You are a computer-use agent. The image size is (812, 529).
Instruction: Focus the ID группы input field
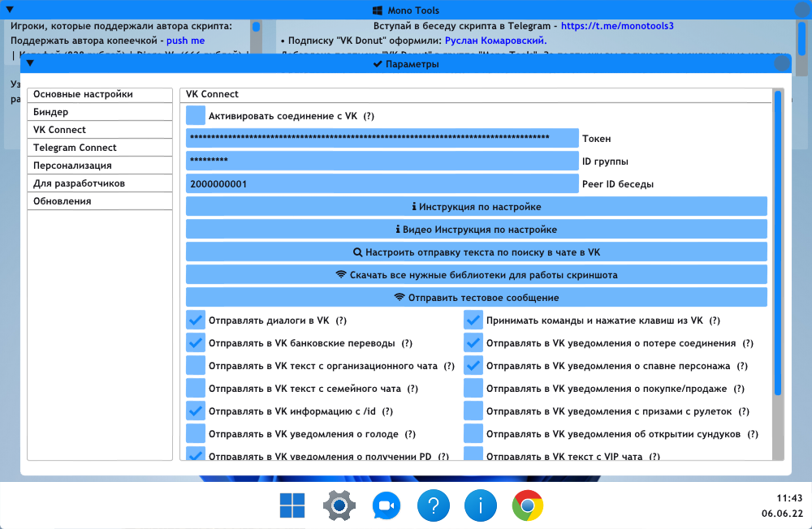382,161
